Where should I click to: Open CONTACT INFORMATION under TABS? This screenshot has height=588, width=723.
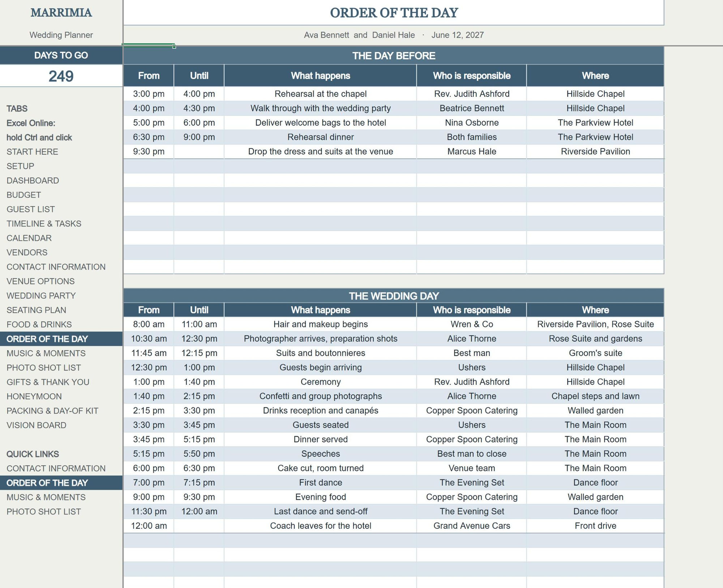[x=56, y=267]
